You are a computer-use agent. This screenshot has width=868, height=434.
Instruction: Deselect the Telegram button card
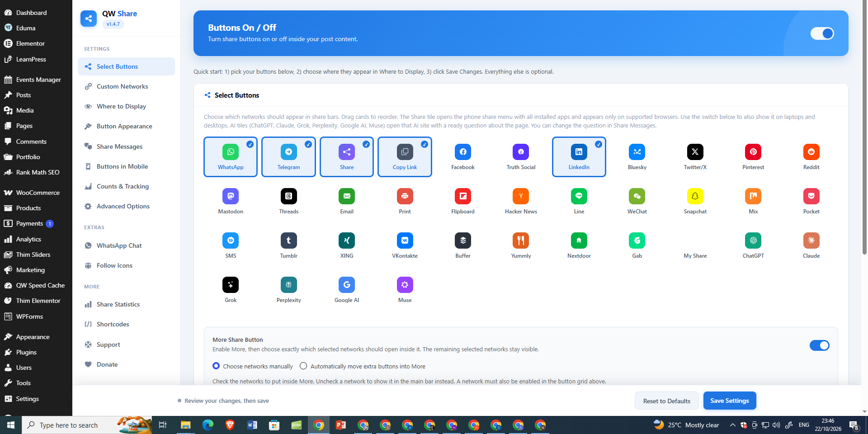coord(288,157)
